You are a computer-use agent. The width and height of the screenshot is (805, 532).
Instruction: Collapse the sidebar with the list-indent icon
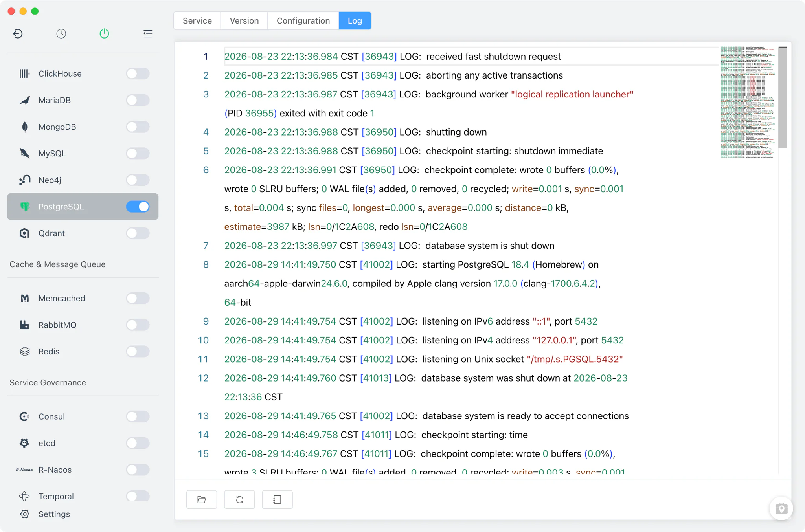(148, 33)
